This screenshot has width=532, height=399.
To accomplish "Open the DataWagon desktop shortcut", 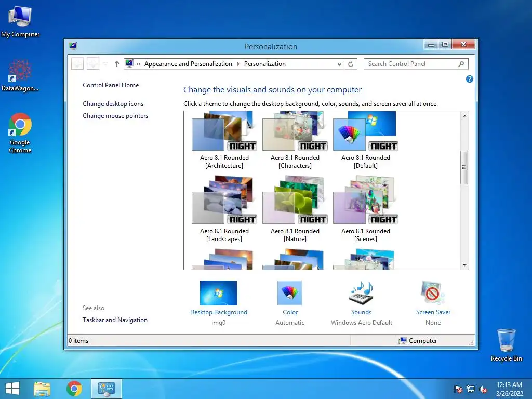I will (x=20, y=75).
